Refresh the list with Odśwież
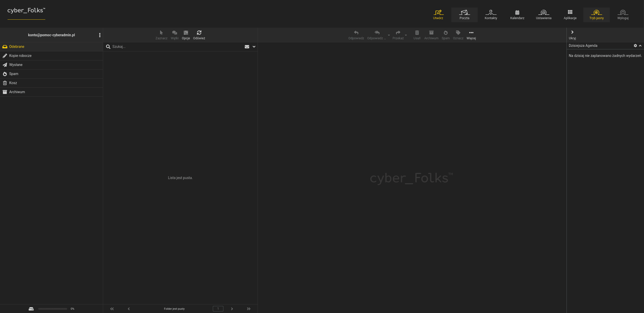Image resolution: width=644 pixels, height=313 pixels. [x=199, y=35]
